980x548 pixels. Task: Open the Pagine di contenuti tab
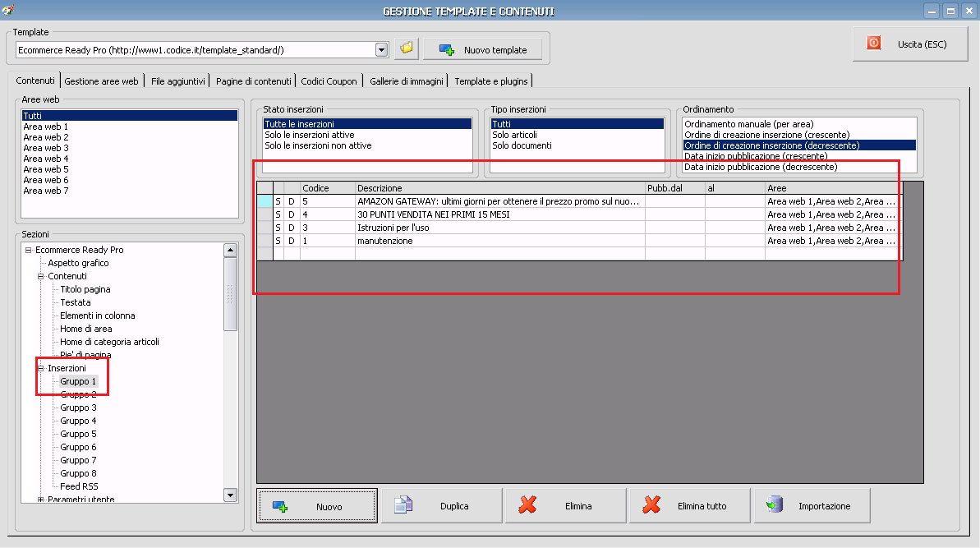point(253,81)
